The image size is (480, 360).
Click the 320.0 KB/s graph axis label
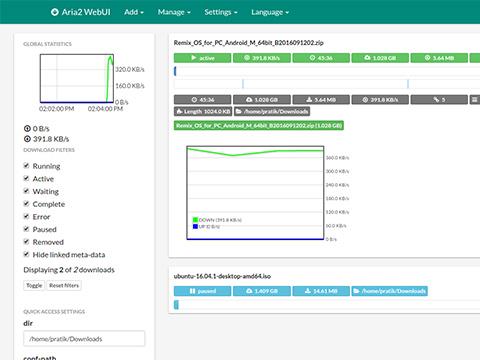click(x=130, y=69)
